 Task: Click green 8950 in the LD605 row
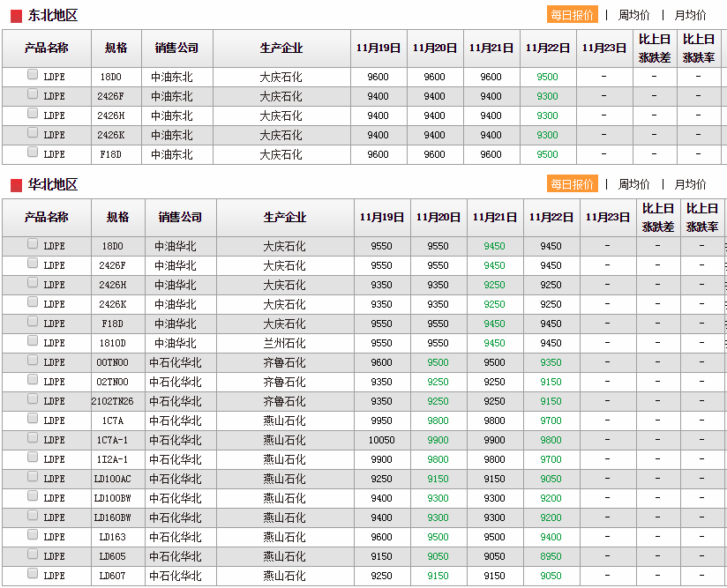pos(551,556)
